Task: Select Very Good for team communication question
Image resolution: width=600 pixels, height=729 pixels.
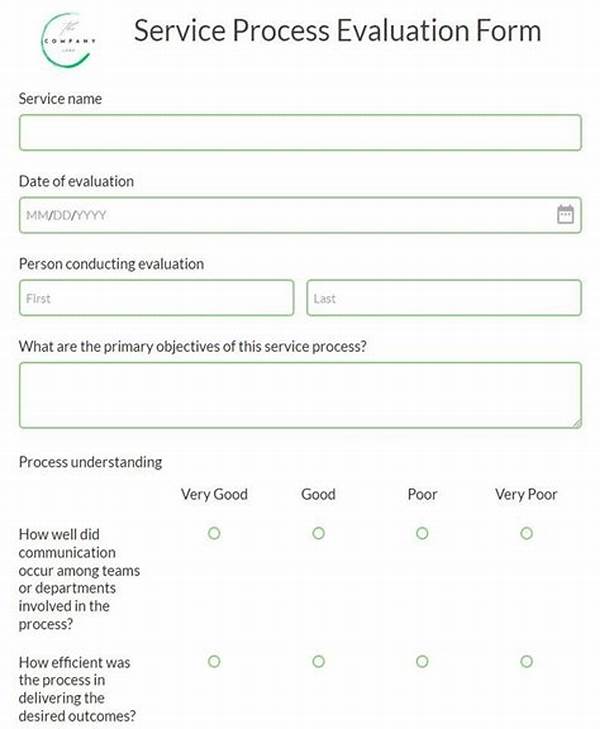Action: click(214, 534)
